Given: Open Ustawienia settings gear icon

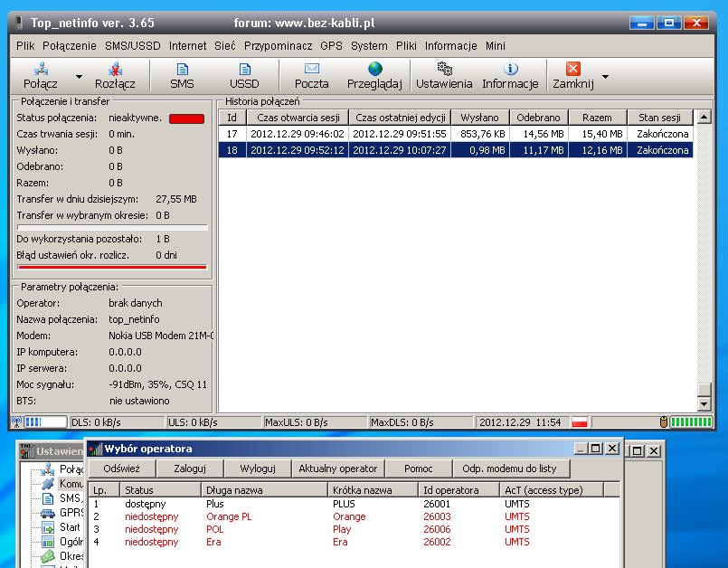Looking at the screenshot, I should (444, 69).
